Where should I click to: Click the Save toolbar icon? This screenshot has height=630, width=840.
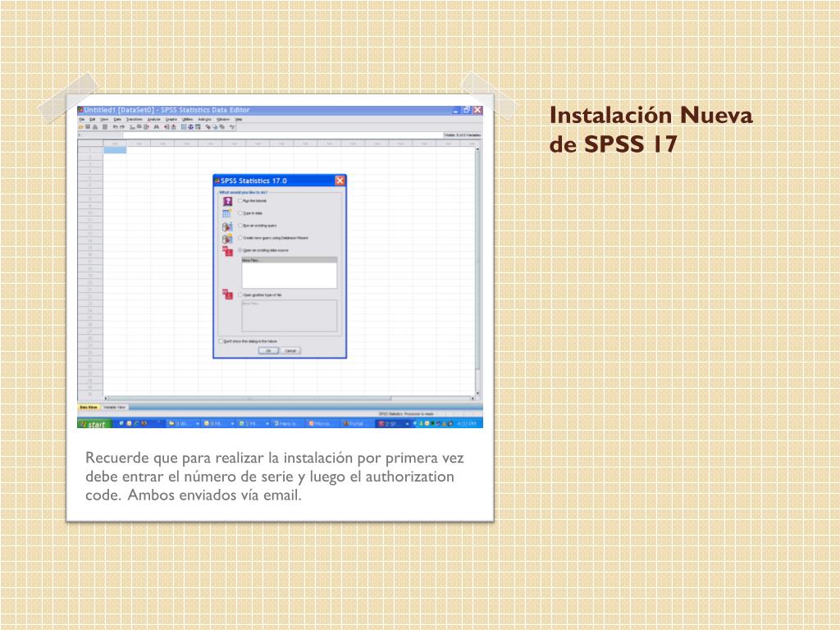pyautogui.click(x=89, y=127)
